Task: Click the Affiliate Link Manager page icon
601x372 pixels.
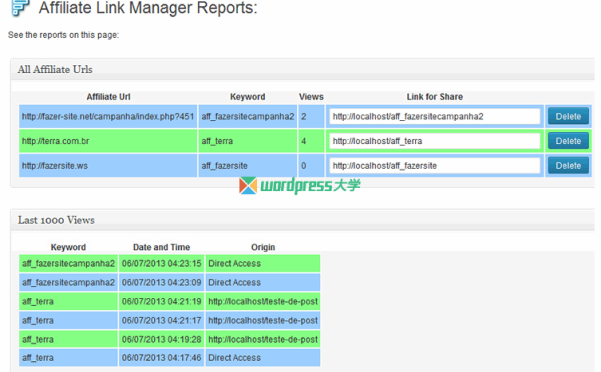Action: (x=20, y=8)
